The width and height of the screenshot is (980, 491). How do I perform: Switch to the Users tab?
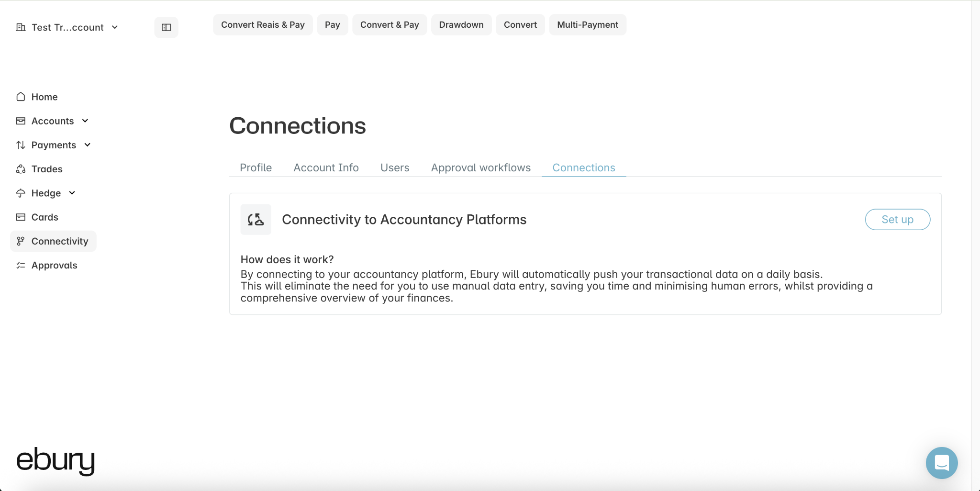tap(395, 167)
